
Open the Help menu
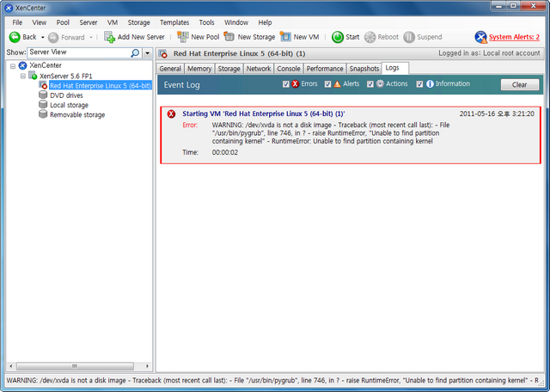265,22
